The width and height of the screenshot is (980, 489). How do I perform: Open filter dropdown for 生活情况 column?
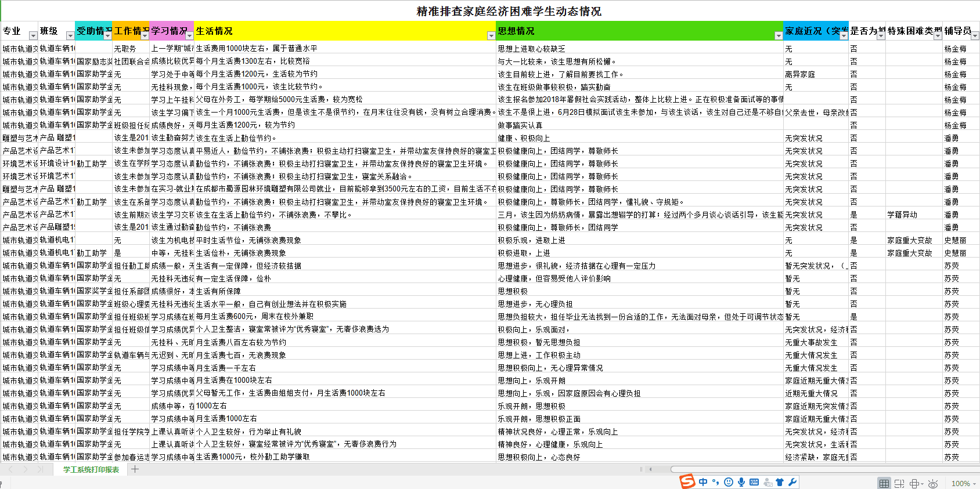pos(491,36)
